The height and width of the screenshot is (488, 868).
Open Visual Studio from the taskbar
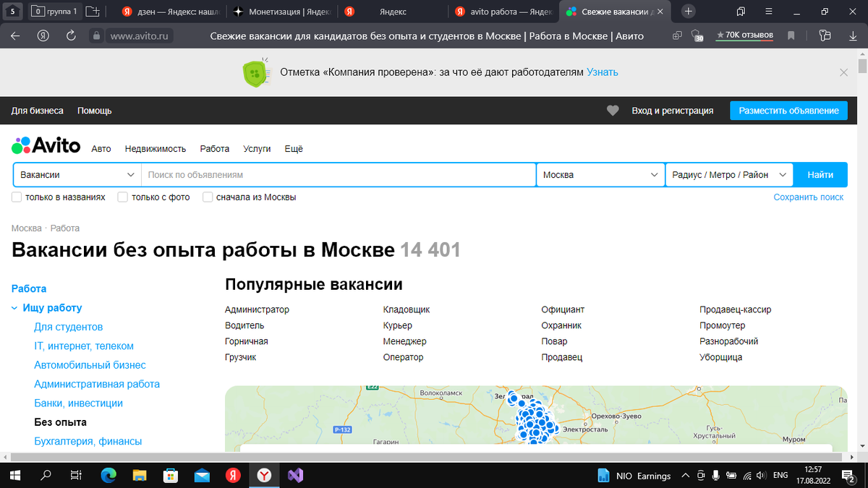295,475
